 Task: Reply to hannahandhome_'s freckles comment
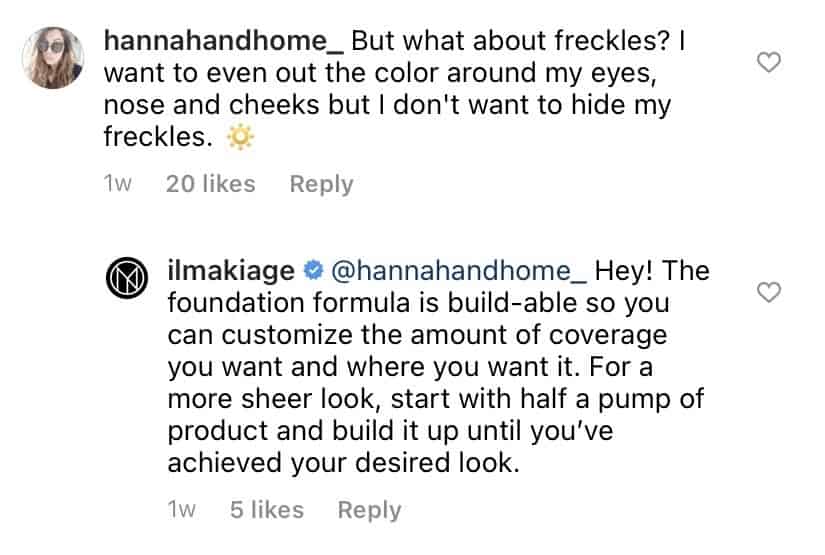(x=321, y=184)
